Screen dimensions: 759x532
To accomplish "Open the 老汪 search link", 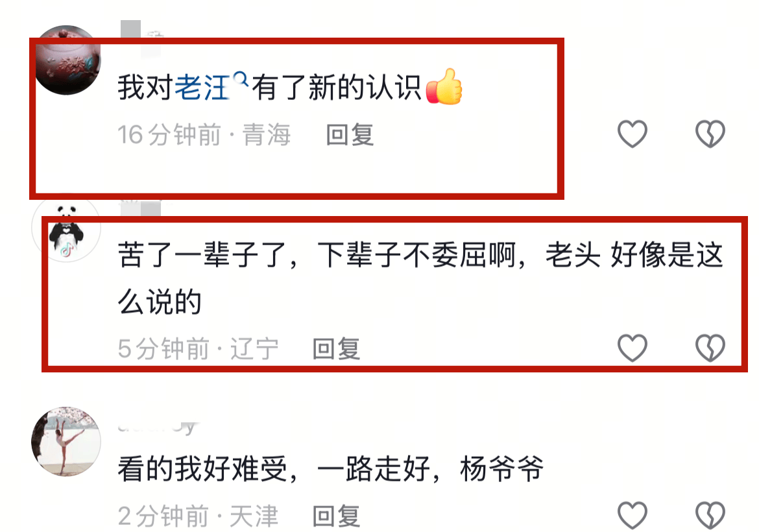I will click(x=201, y=88).
